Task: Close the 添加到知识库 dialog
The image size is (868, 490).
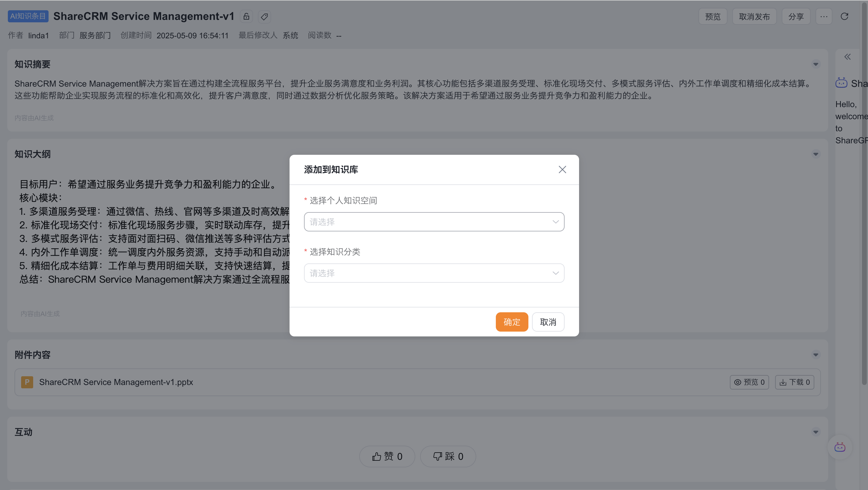Action: tap(562, 170)
